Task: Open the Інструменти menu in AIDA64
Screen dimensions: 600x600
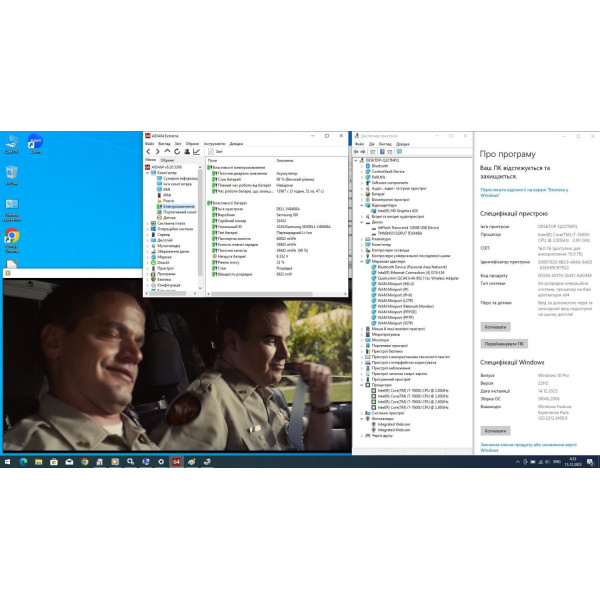Action: tap(214, 144)
